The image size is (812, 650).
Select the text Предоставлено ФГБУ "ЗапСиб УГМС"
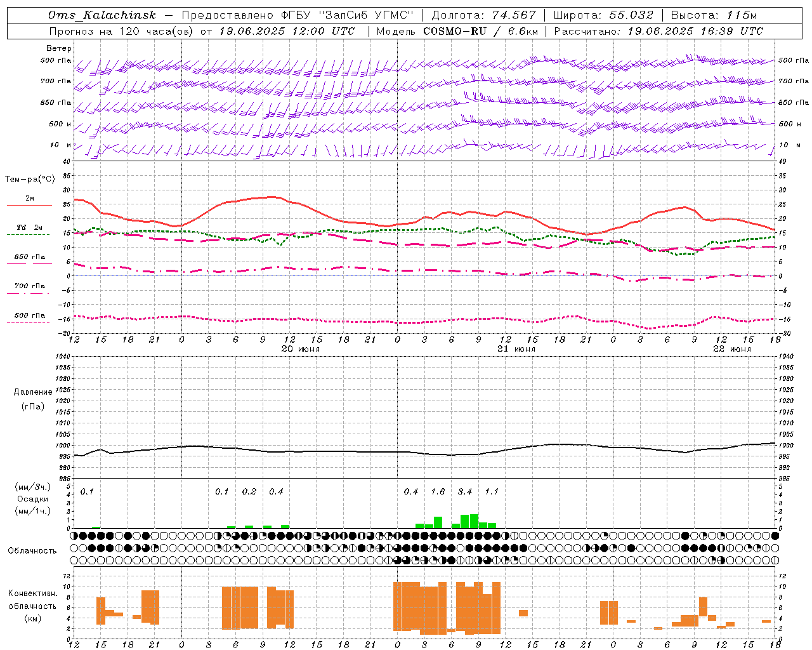(x=298, y=16)
